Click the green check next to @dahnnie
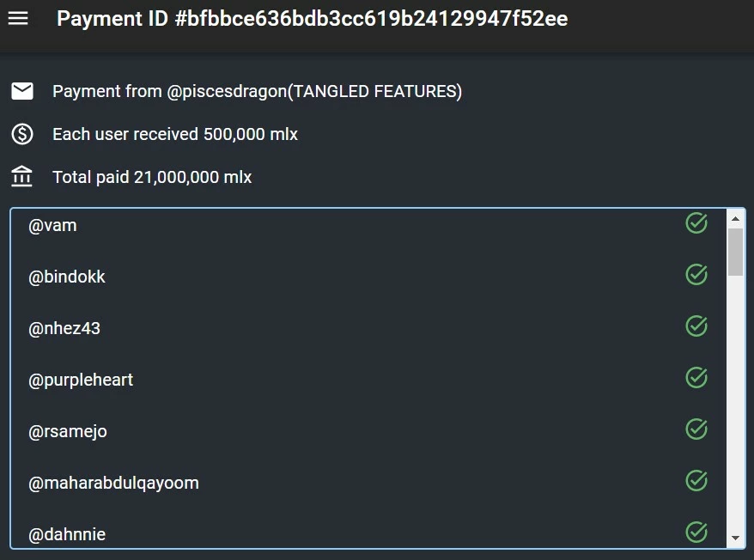754x560 pixels. [696, 533]
